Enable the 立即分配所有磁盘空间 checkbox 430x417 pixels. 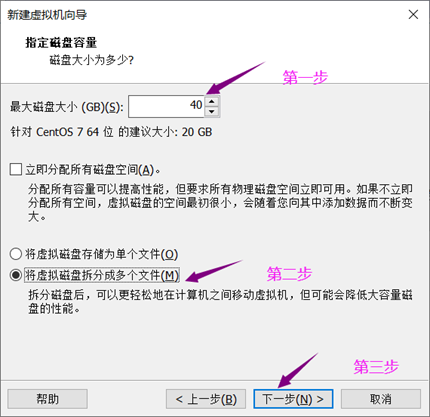[16, 169]
